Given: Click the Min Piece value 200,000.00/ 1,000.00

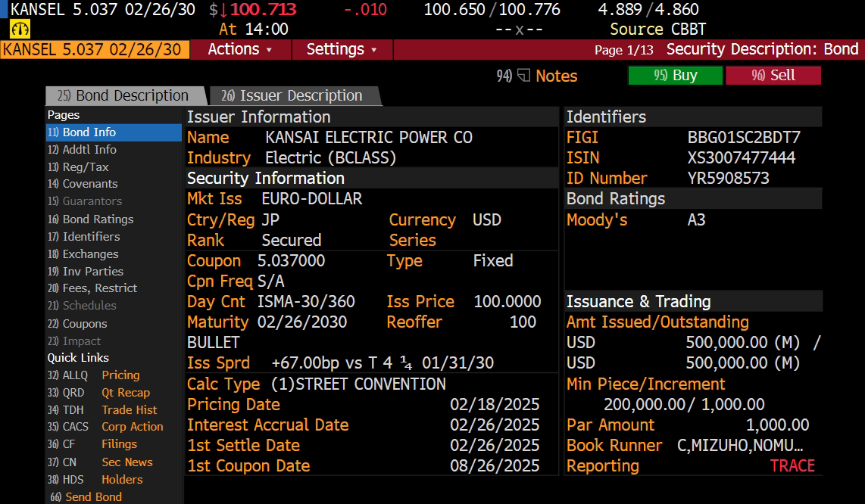Looking at the screenshot, I should pyautogui.click(x=684, y=404).
